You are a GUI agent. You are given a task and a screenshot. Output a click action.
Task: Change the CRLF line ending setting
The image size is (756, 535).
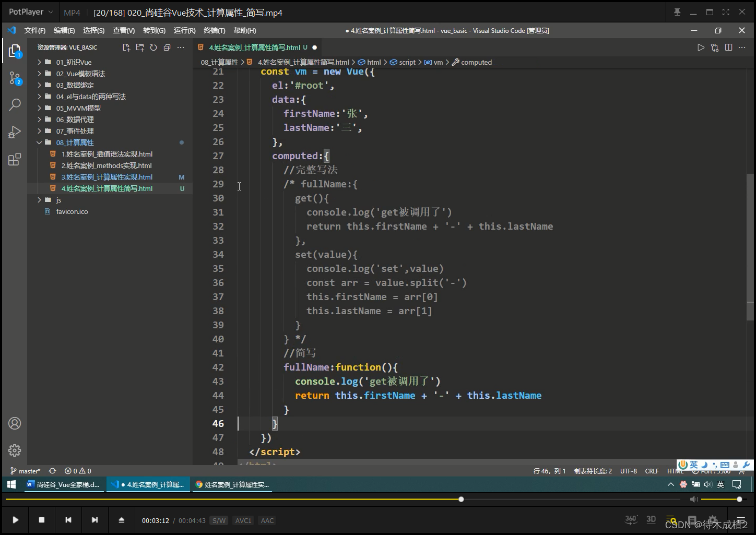[652, 471]
